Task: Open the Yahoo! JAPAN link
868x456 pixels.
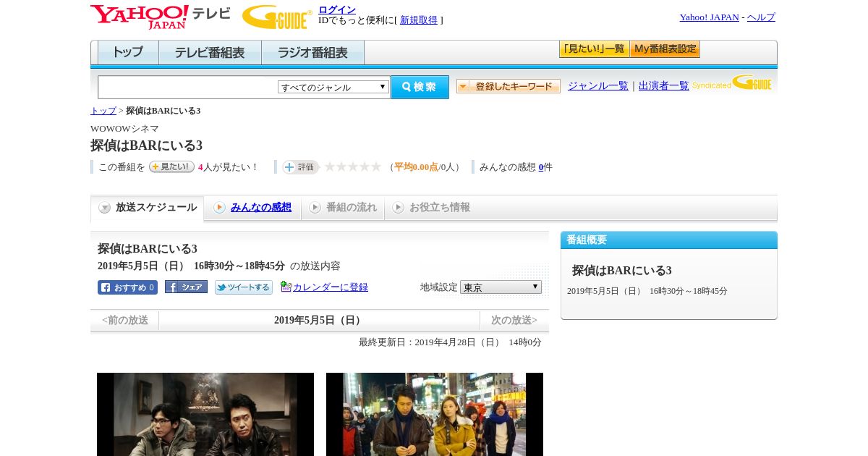Action: coord(710,17)
